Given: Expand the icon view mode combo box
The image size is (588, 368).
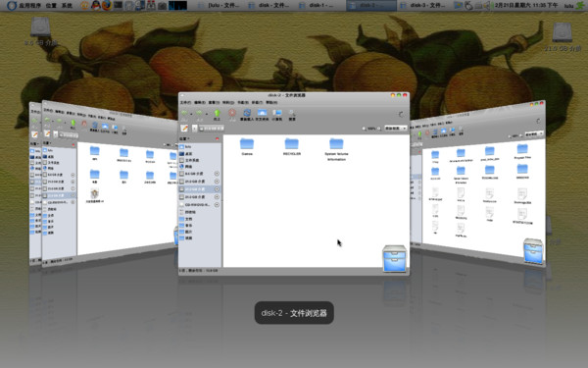Looking at the screenshot, I should (396, 129).
